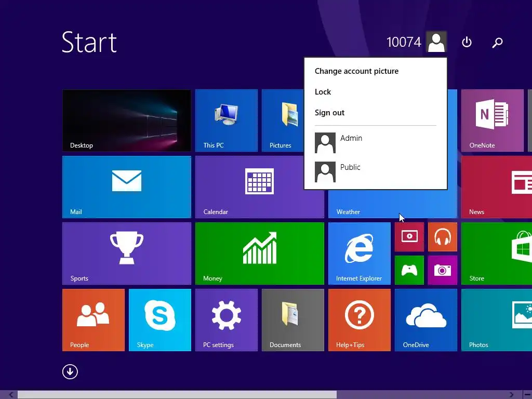Launch the OneNote tile
This screenshot has width=532, height=399.
click(493, 121)
